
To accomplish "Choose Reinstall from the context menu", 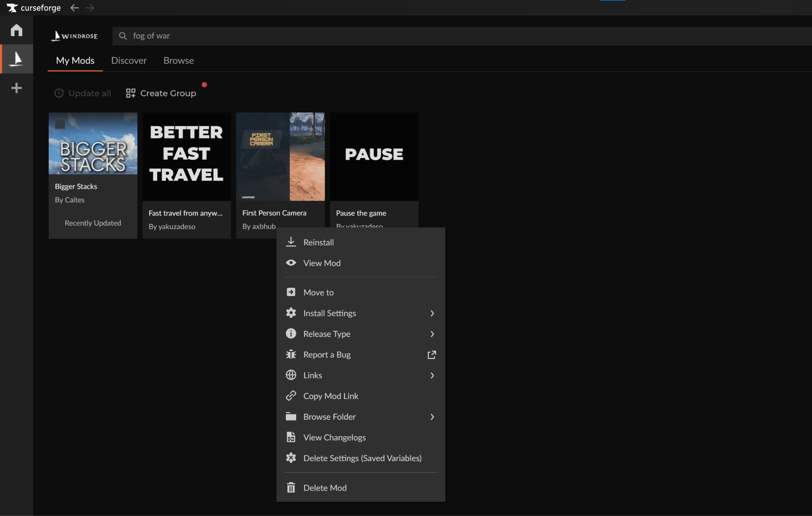I will pos(361,242).
